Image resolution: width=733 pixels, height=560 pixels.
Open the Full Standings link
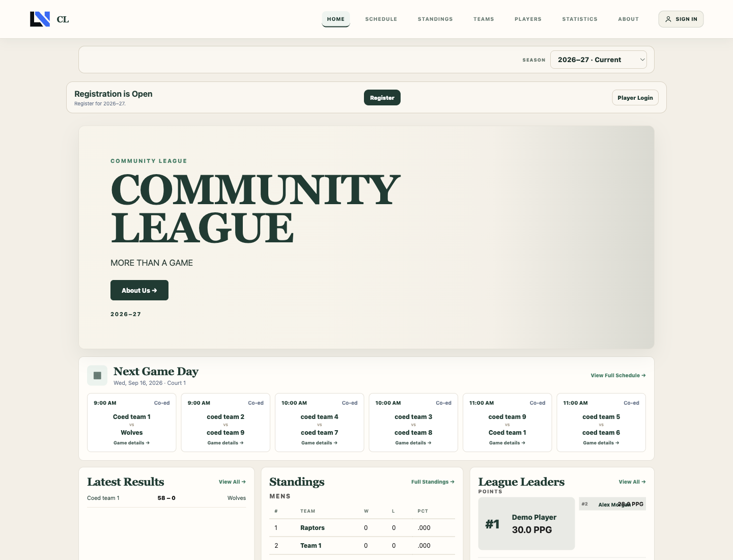point(433,482)
